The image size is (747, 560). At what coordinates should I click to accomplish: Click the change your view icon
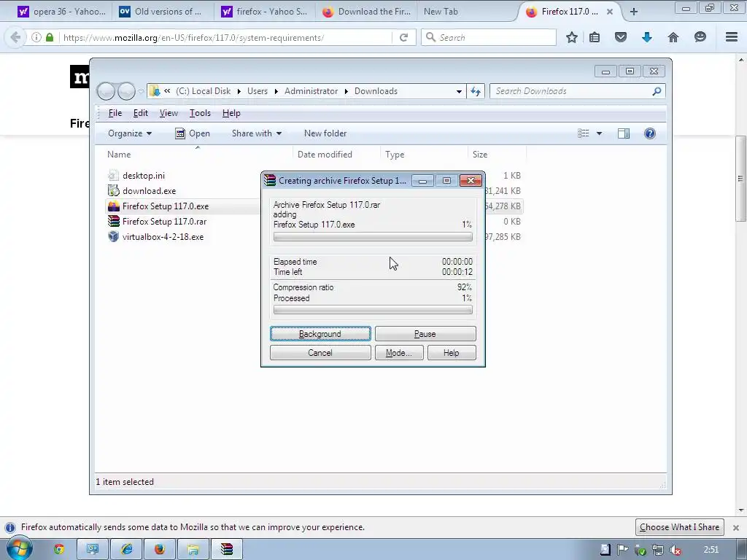tap(584, 133)
